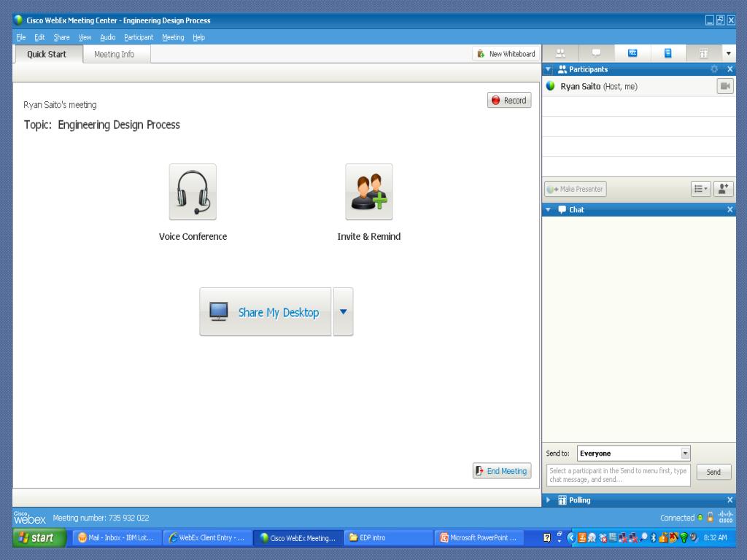Click the meeting lock icon in status bar
This screenshot has height=560, width=747.
tap(710, 517)
